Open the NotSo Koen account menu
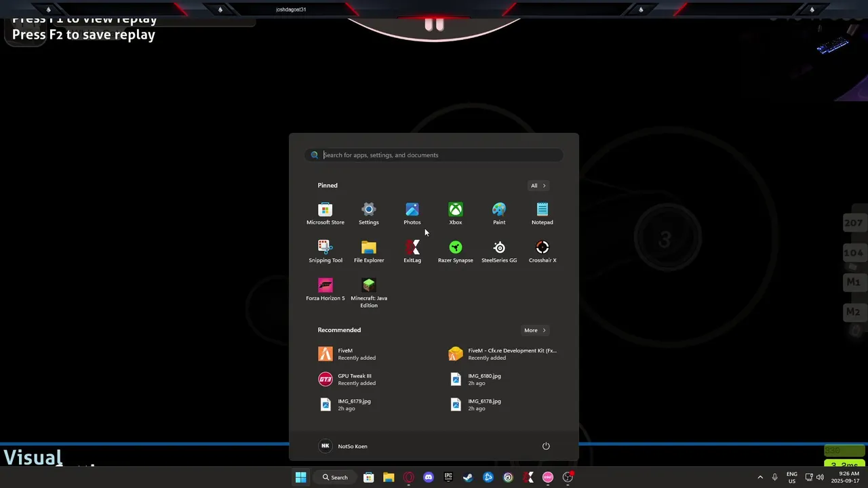This screenshot has width=868, height=488. click(344, 446)
